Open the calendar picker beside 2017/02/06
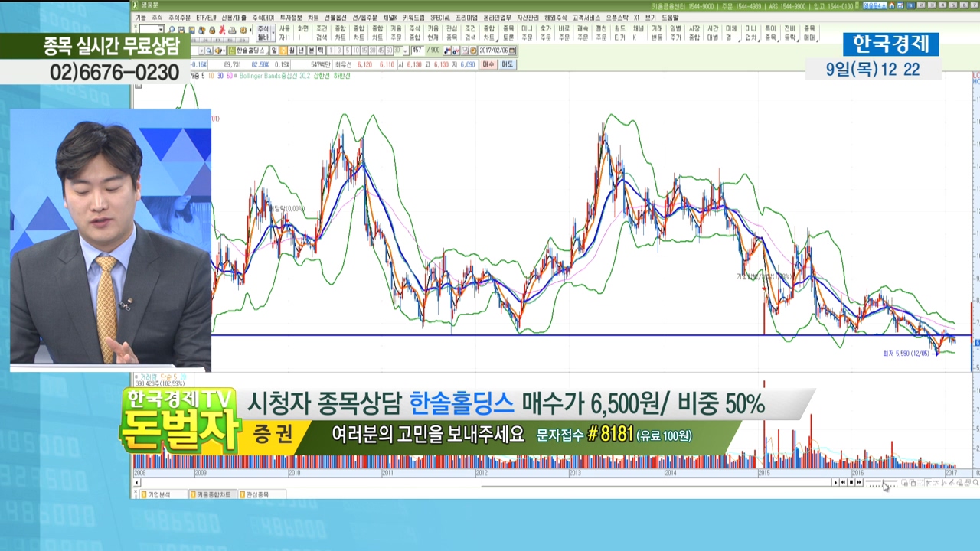980x551 pixels. tap(512, 51)
